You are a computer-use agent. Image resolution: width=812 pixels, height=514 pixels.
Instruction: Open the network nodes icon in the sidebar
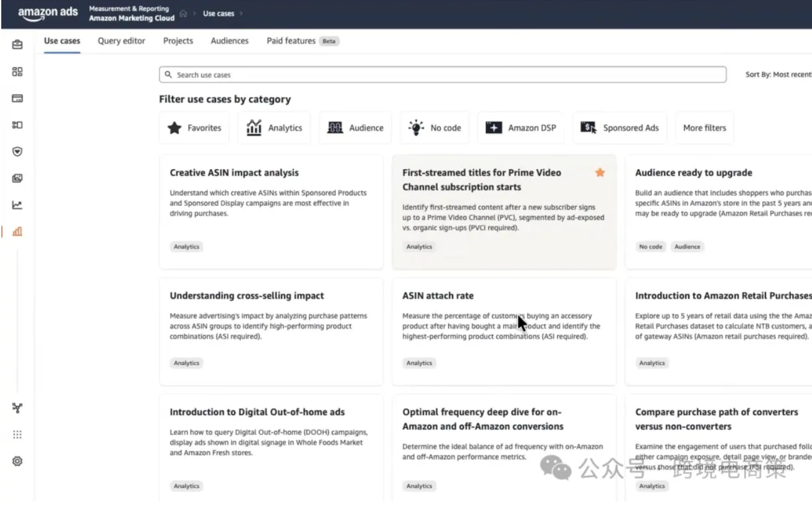pyautogui.click(x=17, y=408)
